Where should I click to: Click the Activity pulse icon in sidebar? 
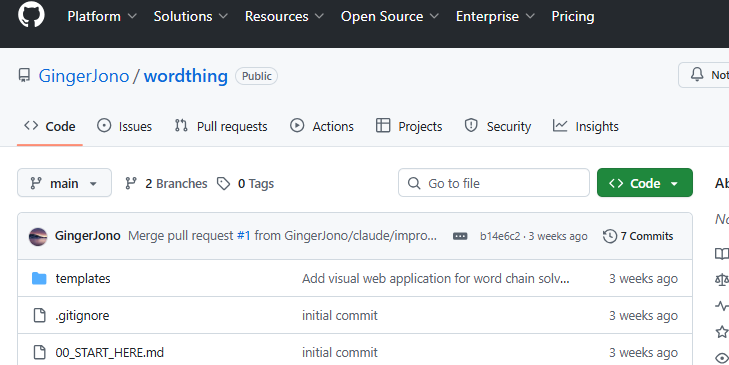[722, 305]
